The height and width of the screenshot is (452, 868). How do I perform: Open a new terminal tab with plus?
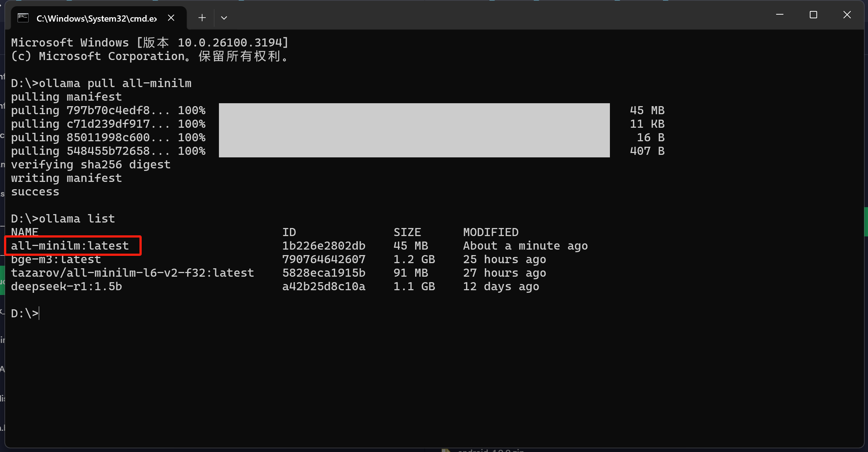pos(202,18)
